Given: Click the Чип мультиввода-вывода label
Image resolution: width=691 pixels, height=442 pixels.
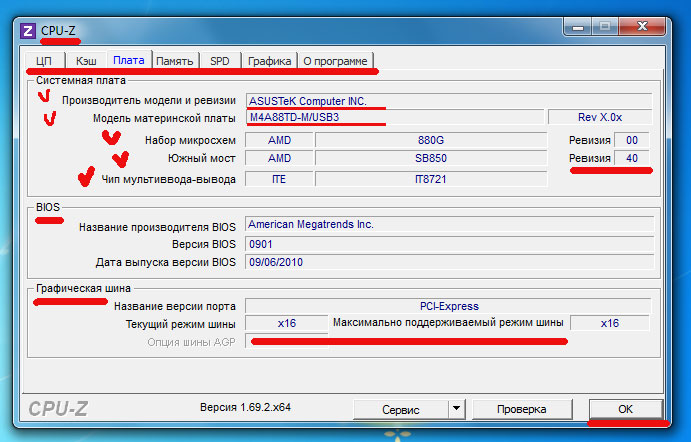Looking at the screenshot, I should click(x=168, y=179).
